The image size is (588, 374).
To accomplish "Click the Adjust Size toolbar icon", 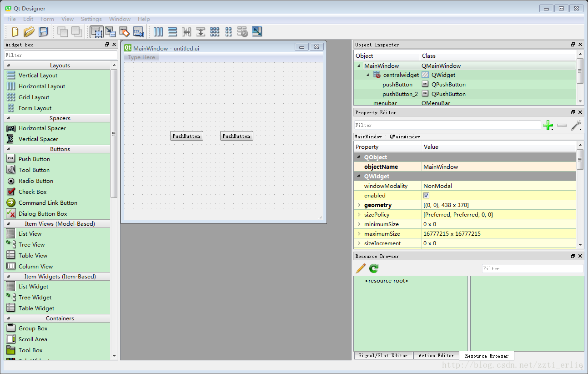I will coord(257,32).
